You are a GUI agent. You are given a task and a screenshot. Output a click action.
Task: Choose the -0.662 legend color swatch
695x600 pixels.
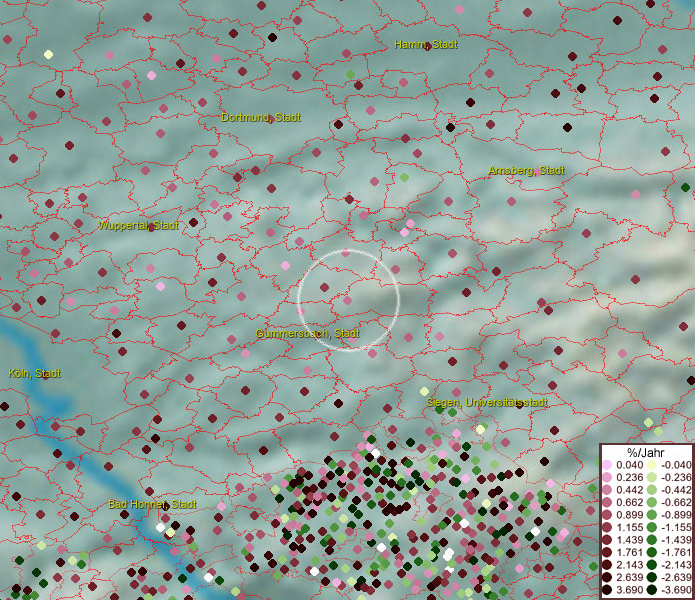tap(652, 503)
